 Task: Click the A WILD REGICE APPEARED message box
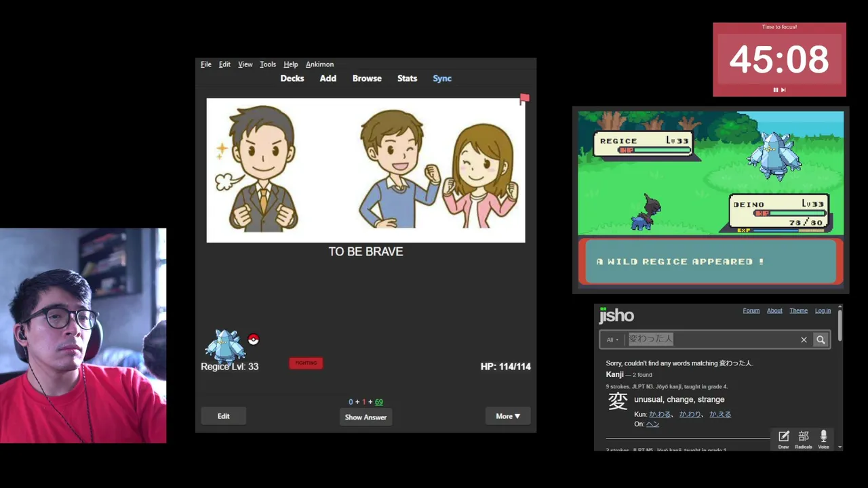pyautogui.click(x=711, y=262)
